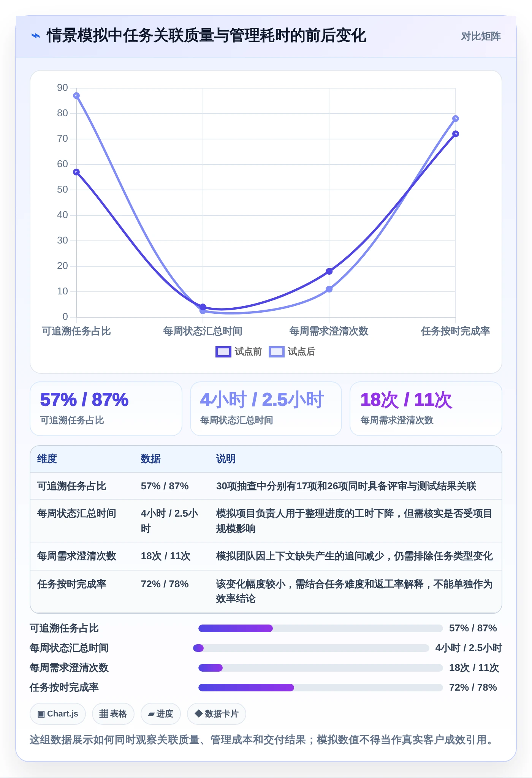Toggle the 试点前 legend entry

pyautogui.click(x=239, y=352)
